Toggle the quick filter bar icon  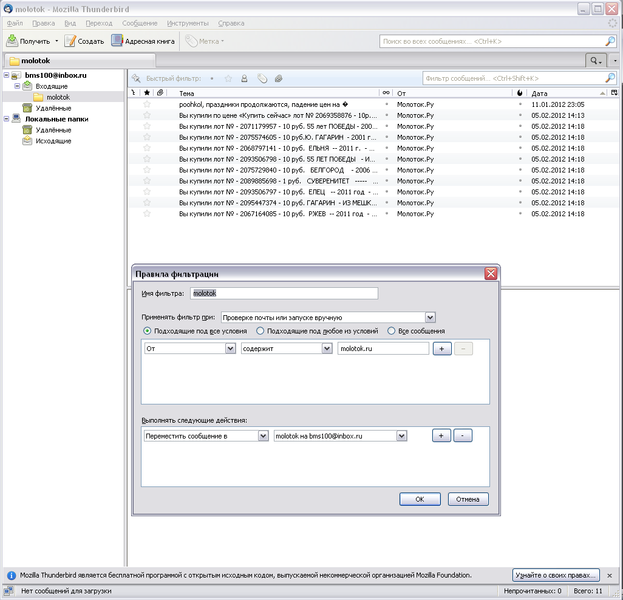[136, 78]
